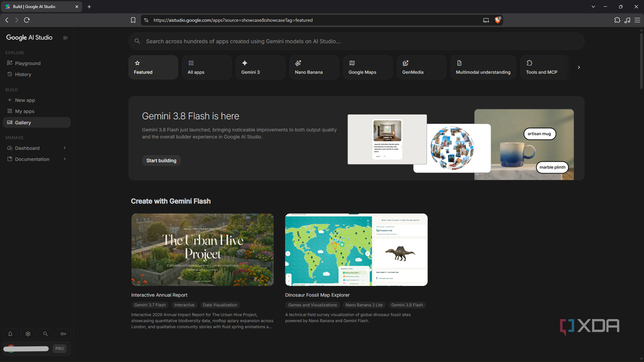Open Playground in the sidebar
Screen dimensions: 644x362
click(x=37, y=63)
